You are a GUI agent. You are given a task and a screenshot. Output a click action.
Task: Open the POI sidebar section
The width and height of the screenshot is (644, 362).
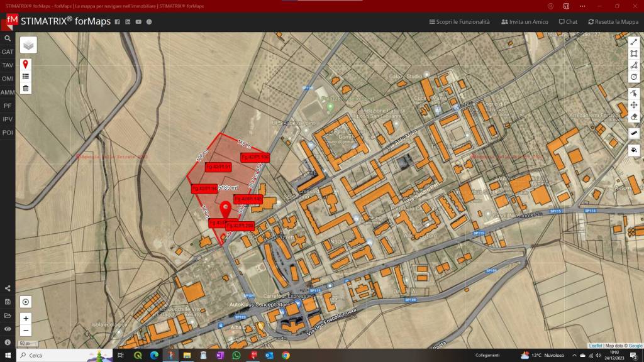pos(8,133)
